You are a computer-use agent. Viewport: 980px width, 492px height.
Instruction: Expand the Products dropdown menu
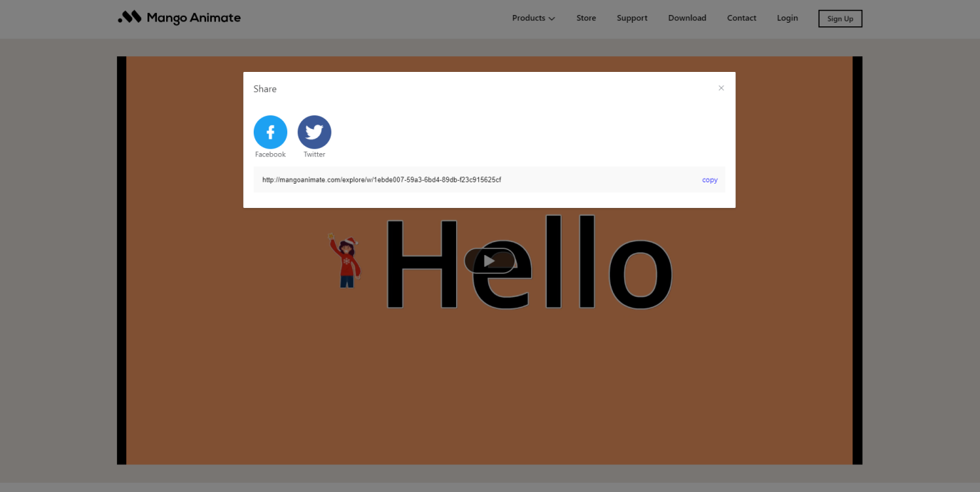pyautogui.click(x=533, y=19)
